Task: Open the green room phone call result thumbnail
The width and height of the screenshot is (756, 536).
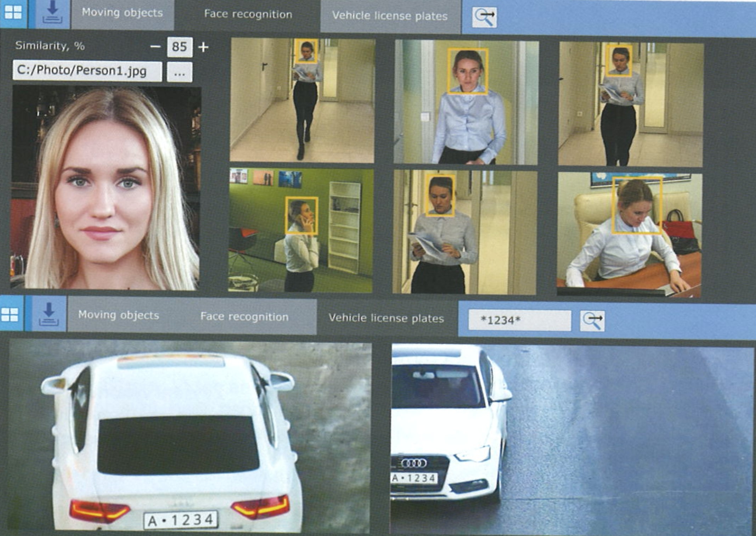Action: point(301,230)
